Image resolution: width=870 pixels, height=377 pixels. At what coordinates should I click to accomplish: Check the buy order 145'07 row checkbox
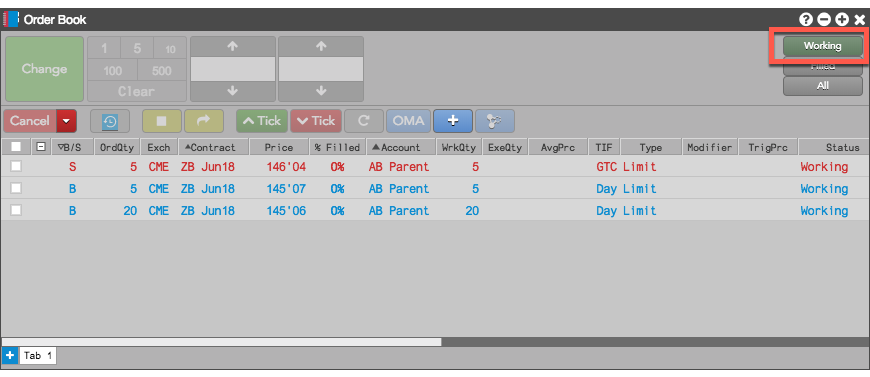pyautogui.click(x=16, y=188)
